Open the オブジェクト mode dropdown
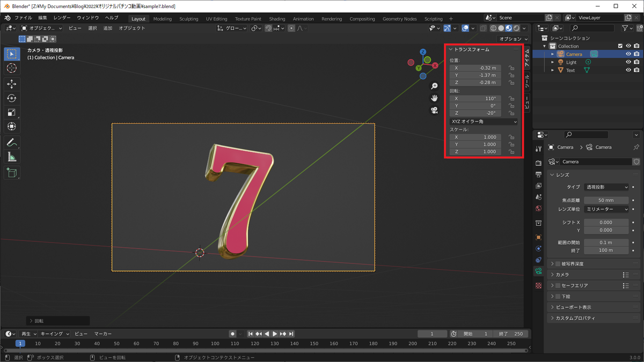The width and height of the screenshot is (644, 362). 41,28
